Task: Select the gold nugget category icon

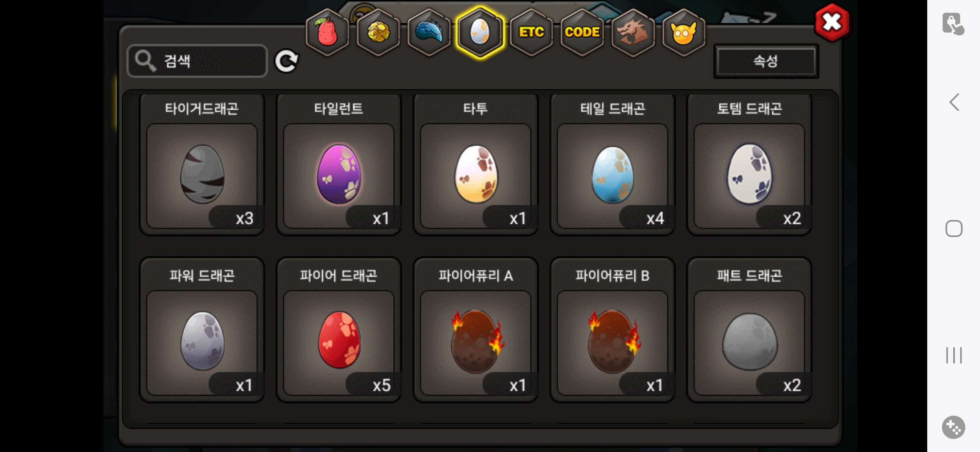Action: tap(378, 33)
